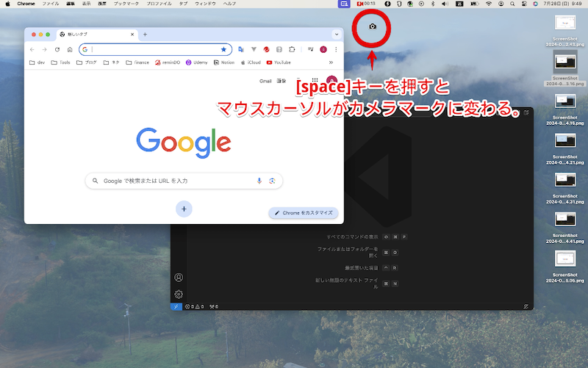Image resolution: width=588 pixels, height=368 pixels.
Task: Bookmark this page with star icon
Action: coord(223,49)
